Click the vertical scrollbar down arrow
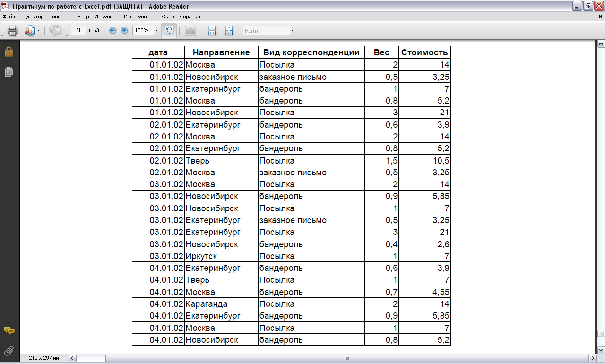This screenshot has width=605, height=364. pyautogui.click(x=601, y=350)
